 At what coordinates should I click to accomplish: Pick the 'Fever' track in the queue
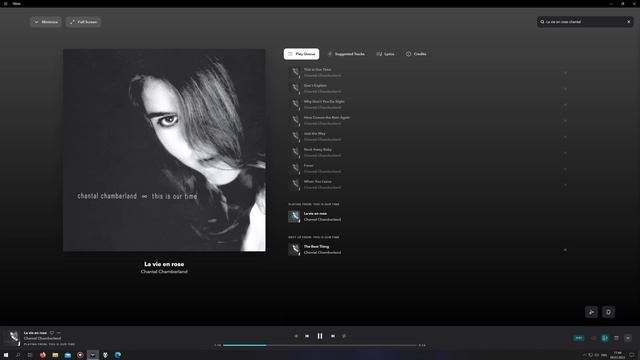tap(428, 168)
